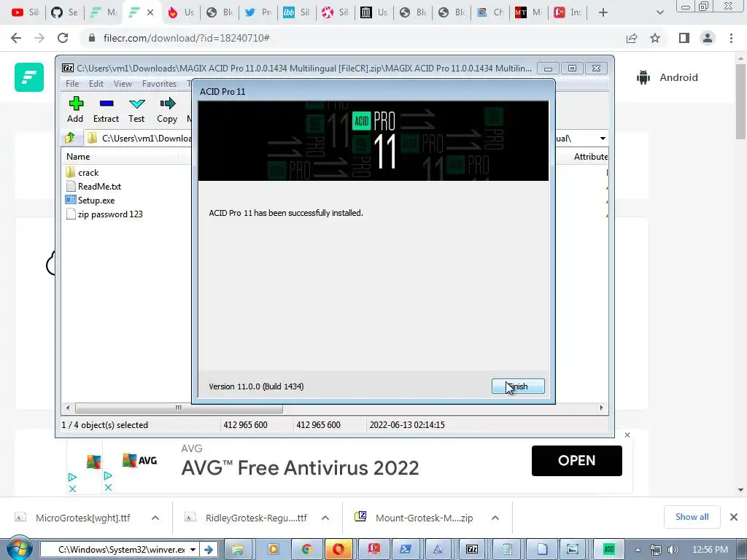This screenshot has height=560, width=747.
Task: Click the Test icon in 7-Zip toolbar
Action: tap(136, 110)
